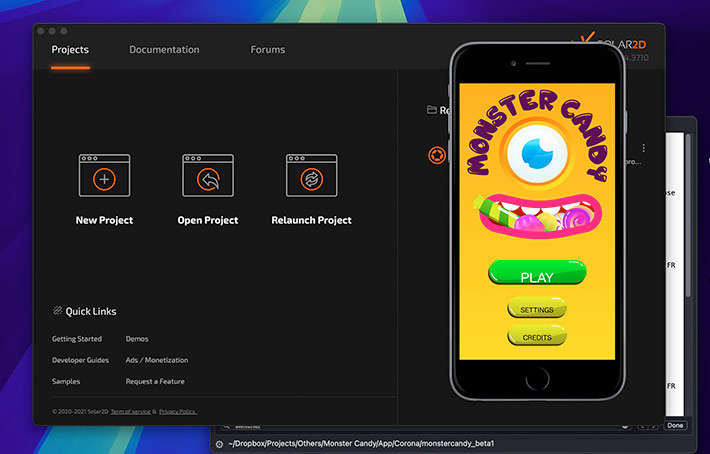Click the Request a Feature link
710x454 pixels.
(x=155, y=381)
